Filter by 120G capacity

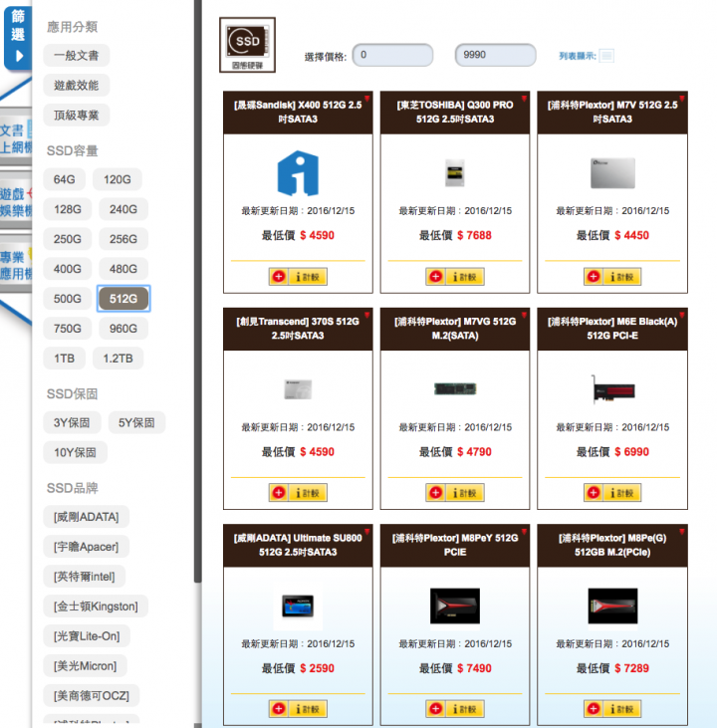pyautogui.click(x=118, y=179)
